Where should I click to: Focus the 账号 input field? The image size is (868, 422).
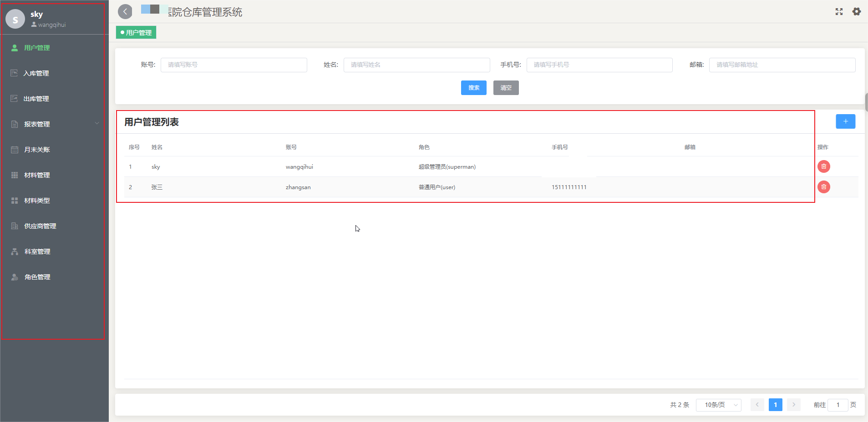click(x=234, y=65)
